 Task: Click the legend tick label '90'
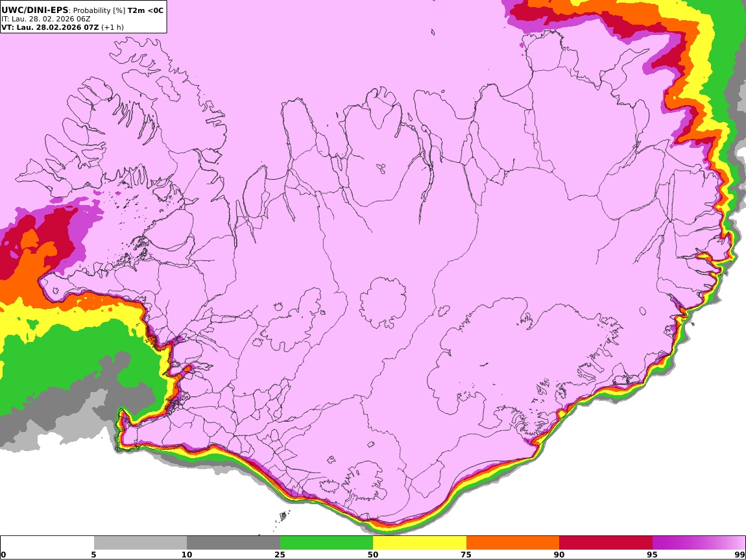559,554
